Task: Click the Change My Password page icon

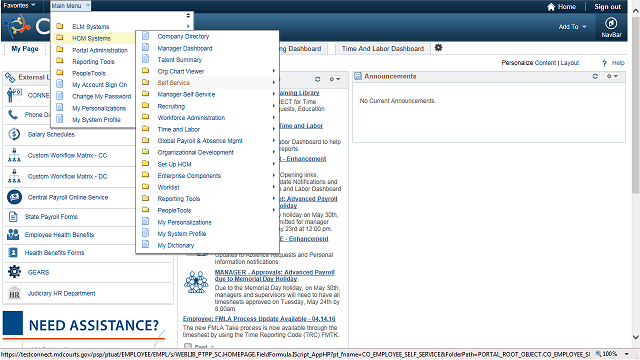Action: coord(60,96)
